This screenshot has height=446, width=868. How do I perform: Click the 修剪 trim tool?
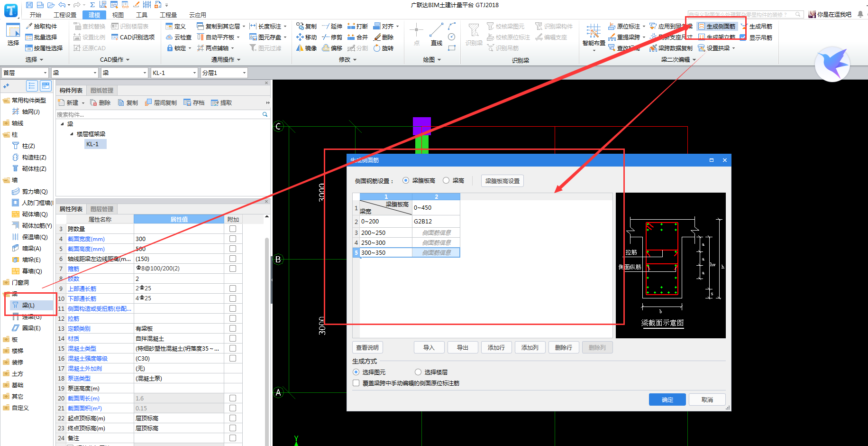pyautogui.click(x=332, y=37)
